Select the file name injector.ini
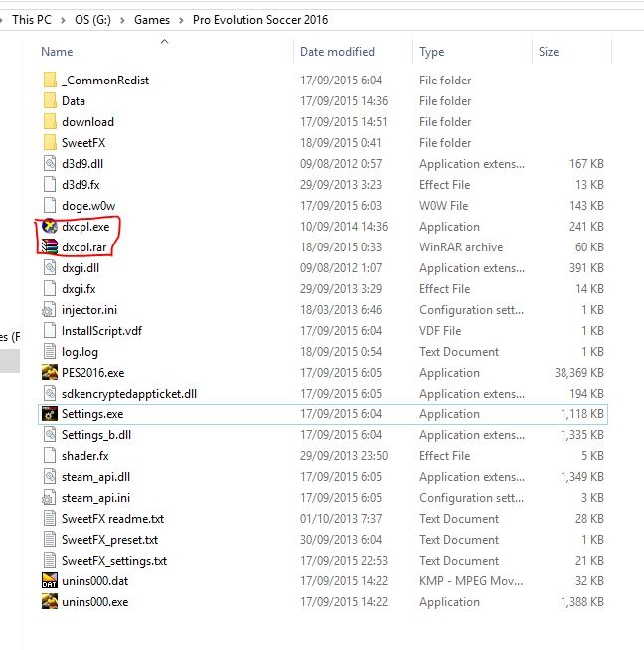 click(x=89, y=310)
